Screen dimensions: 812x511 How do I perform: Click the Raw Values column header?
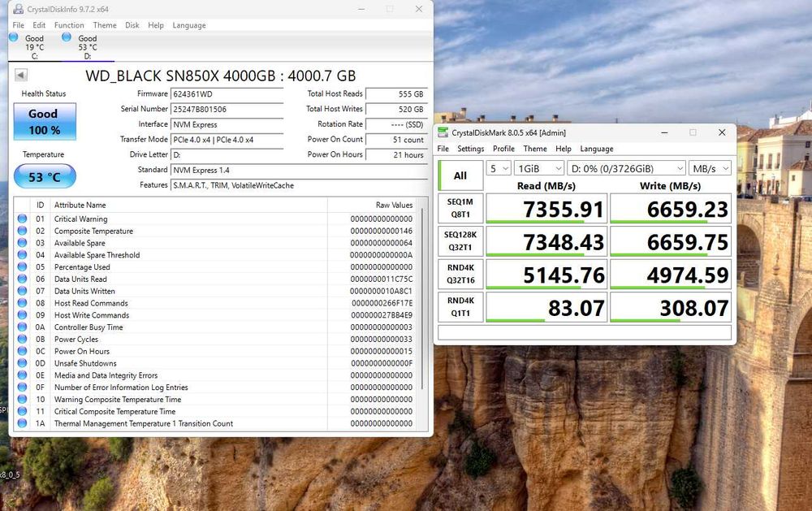pyautogui.click(x=373, y=205)
